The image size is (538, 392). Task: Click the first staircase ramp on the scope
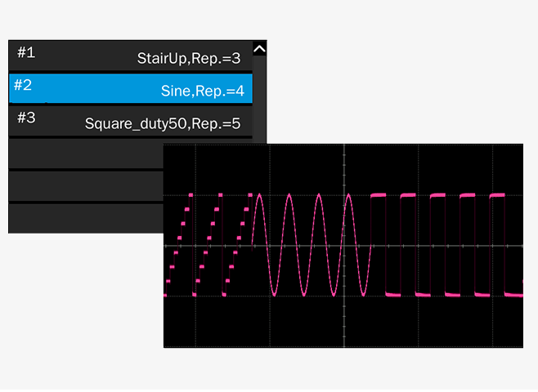click(x=179, y=245)
